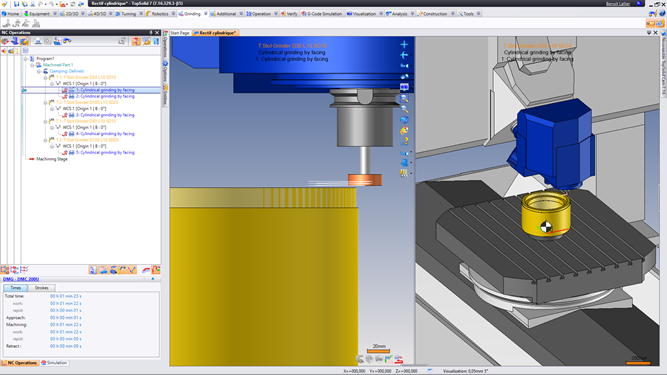Click the printer icon in NC Operations toolbar
667x375 pixels.
pyautogui.click(x=38, y=41)
